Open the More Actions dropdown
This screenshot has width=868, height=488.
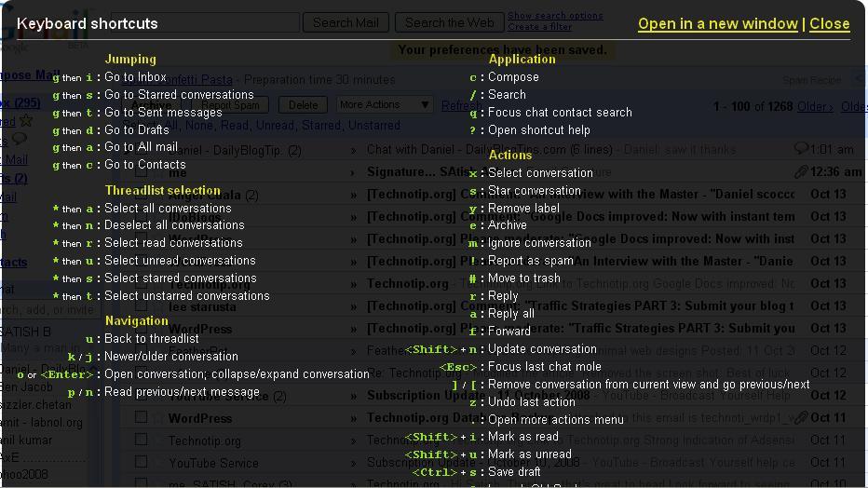coord(384,104)
